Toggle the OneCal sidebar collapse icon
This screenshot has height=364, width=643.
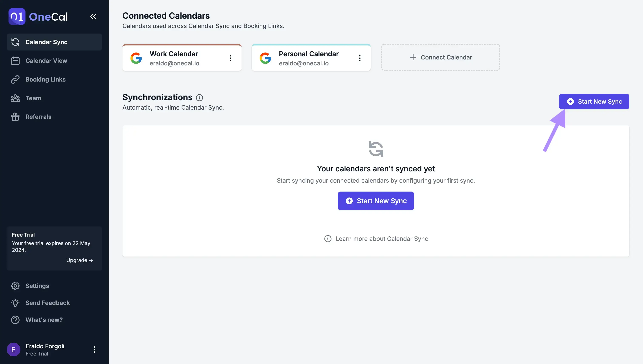[x=93, y=16]
